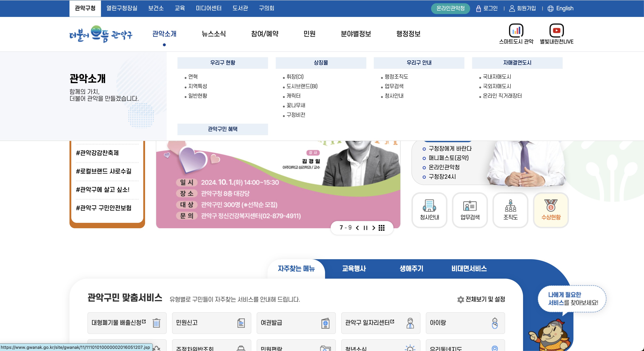The height and width of the screenshot is (351, 644).
Task: Open the 행정조직도 link
Action: (396, 77)
